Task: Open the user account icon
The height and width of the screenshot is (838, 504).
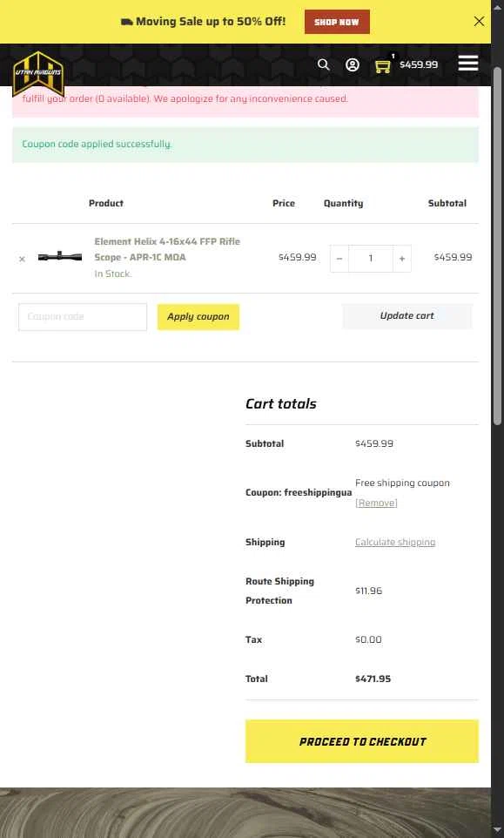Action: click(x=353, y=64)
